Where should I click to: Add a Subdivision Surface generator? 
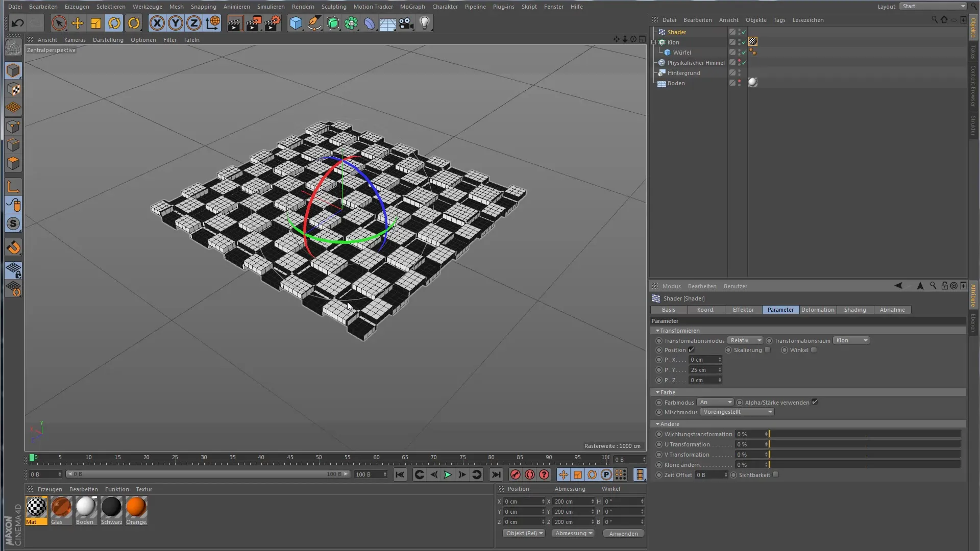tap(333, 23)
